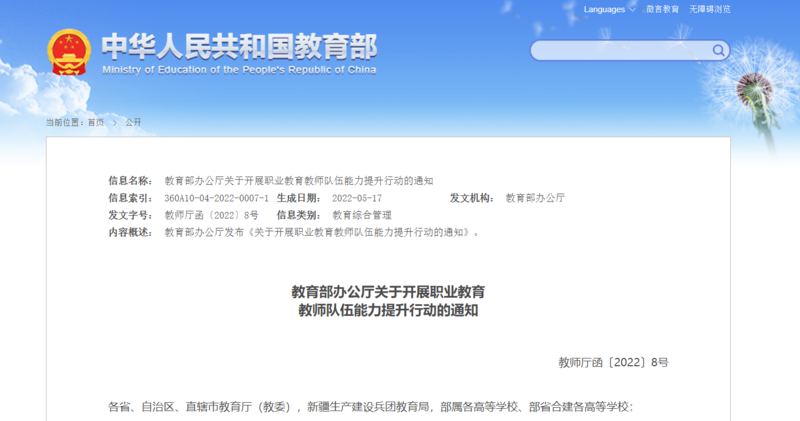Click the bold article headline 教育部办公厅关于开展职业教育
This screenshot has width=800, height=421.
388,292
